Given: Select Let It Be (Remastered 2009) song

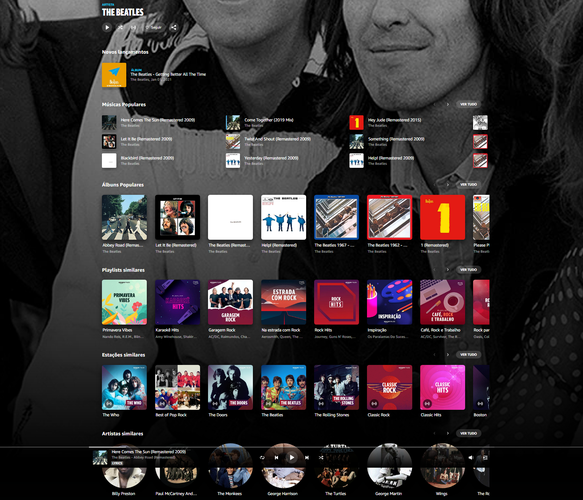Looking at the screenshot, I should tap(146, 139).
